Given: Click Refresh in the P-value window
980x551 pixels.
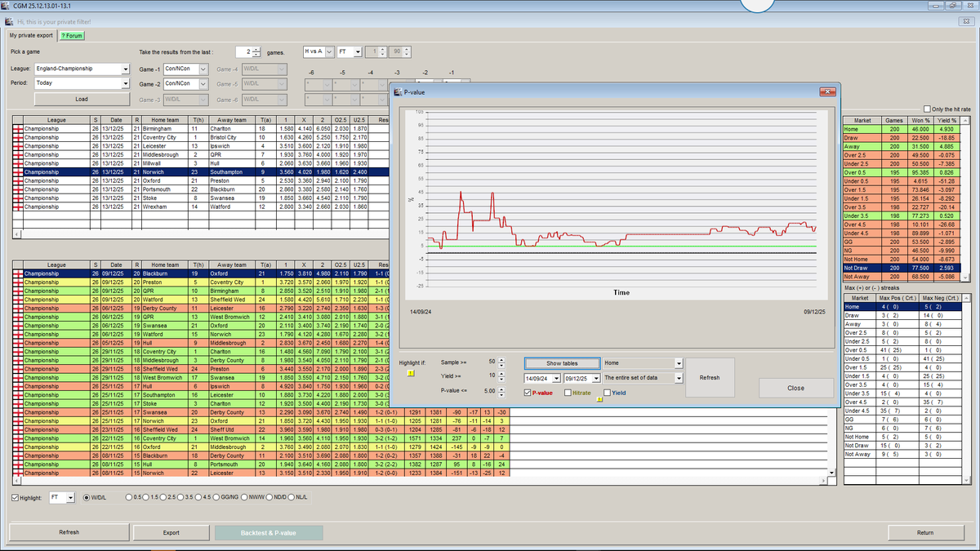Looking at the screenshot, I should [710, 378].
